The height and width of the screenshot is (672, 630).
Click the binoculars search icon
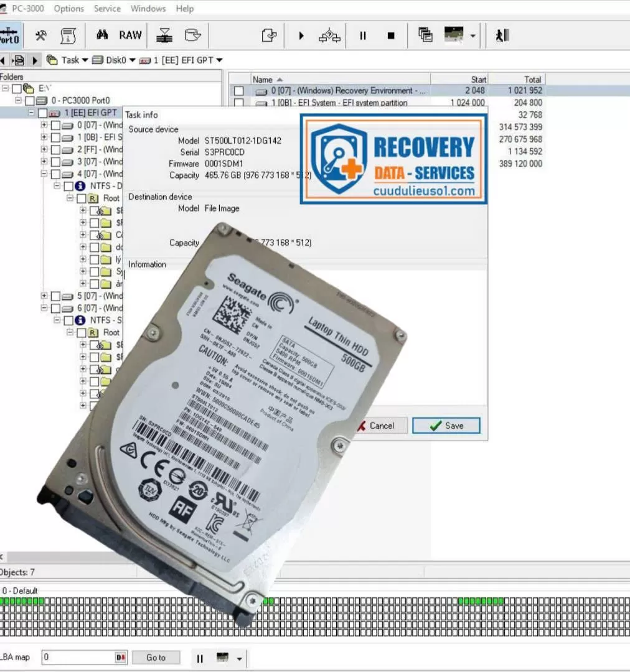[x=102, y=35]
